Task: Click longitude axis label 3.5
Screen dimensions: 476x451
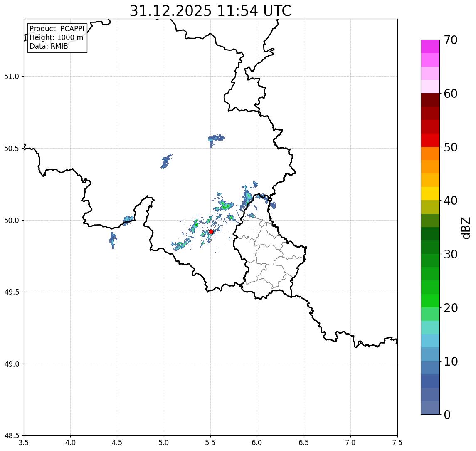Action: [x=24, y=443]
